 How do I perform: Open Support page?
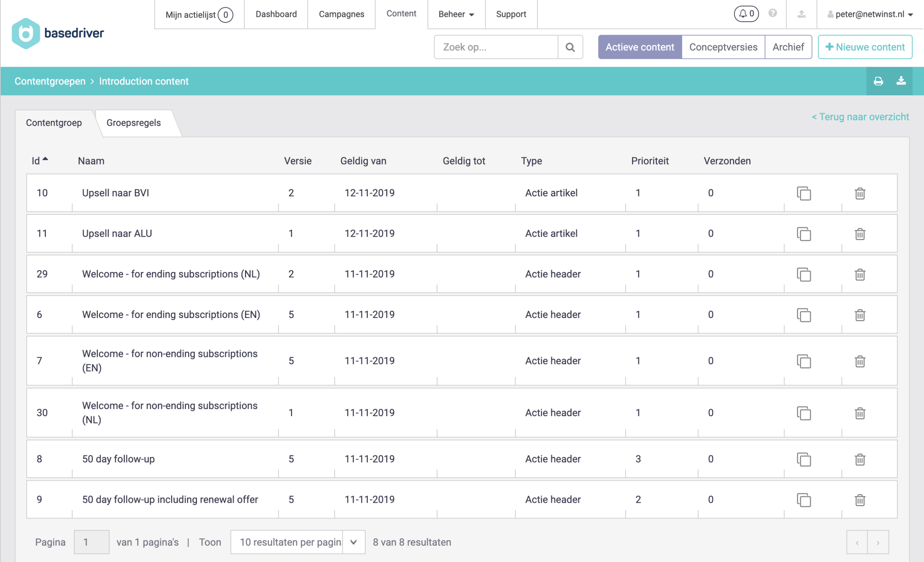click(x=511, y=14)
